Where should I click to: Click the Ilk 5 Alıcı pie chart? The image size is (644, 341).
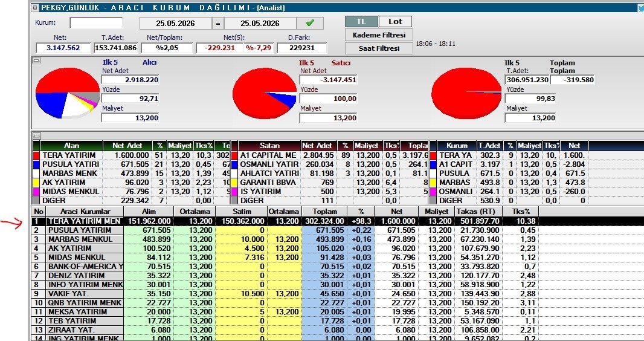67,93
